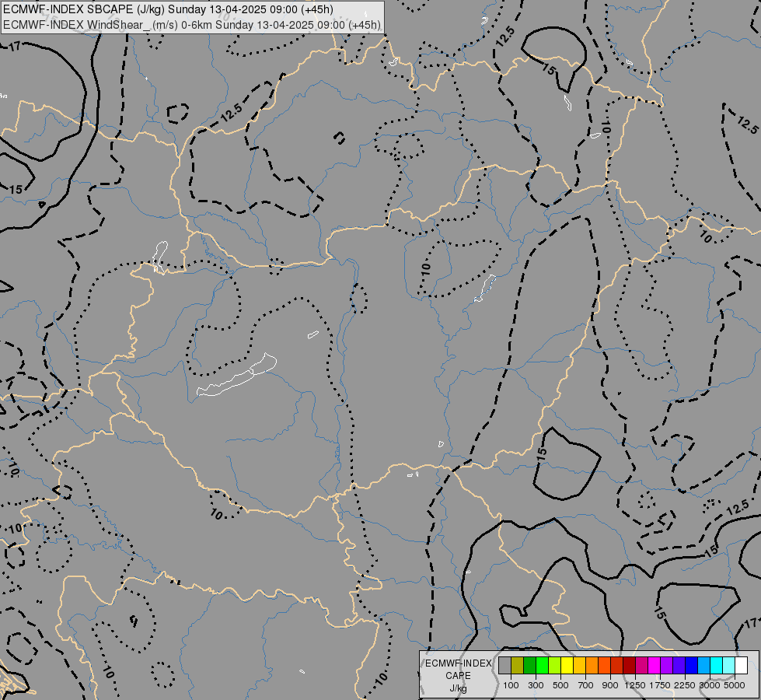Viewport: 761px width, 700px height.
Task: Select the red swatch right of the 900 tick
Action: tap(616, 665)
